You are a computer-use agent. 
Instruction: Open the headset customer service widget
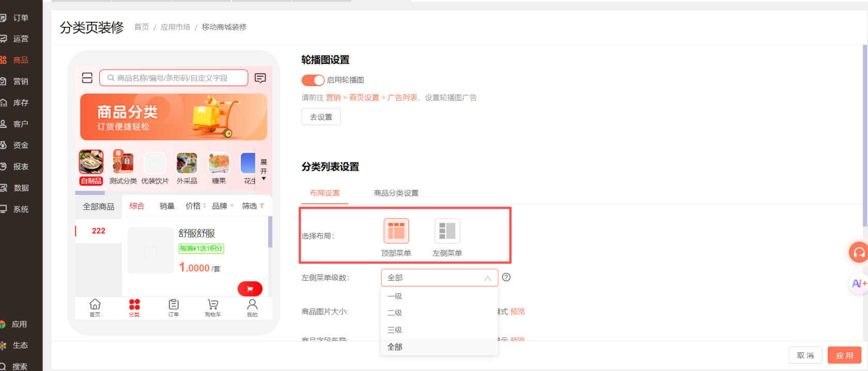tap(859, 252)
